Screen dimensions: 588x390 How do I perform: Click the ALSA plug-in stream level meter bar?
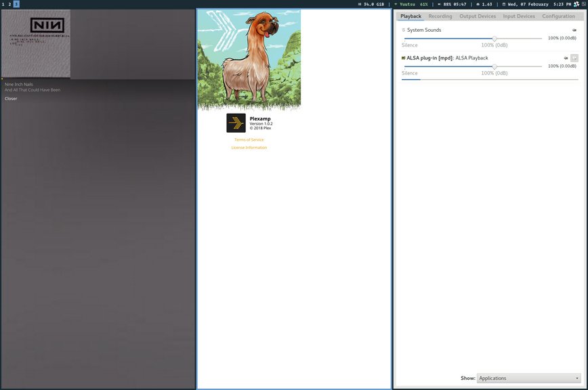click(x=490, y=79)
